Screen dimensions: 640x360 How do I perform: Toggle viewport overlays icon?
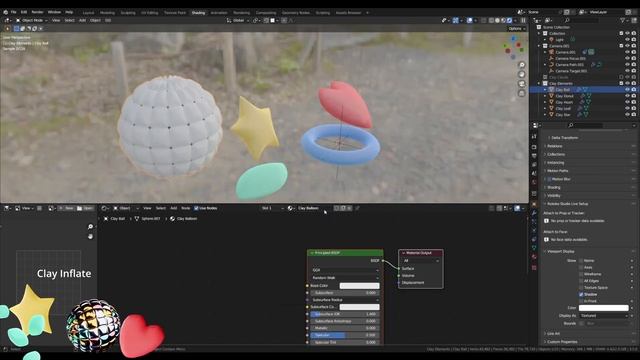[x=469, y=20]
